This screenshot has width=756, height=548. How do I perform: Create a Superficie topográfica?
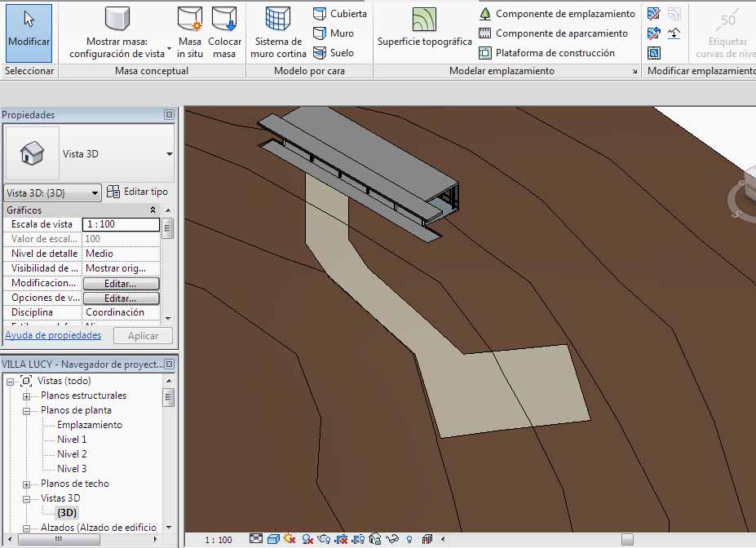[424, 29]
